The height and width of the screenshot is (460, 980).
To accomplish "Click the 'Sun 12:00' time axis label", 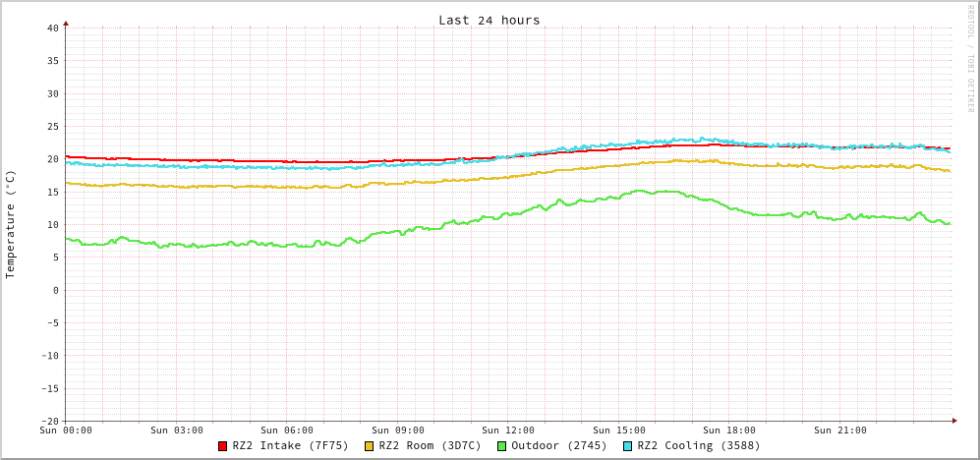I will click(x=508, y=431).
